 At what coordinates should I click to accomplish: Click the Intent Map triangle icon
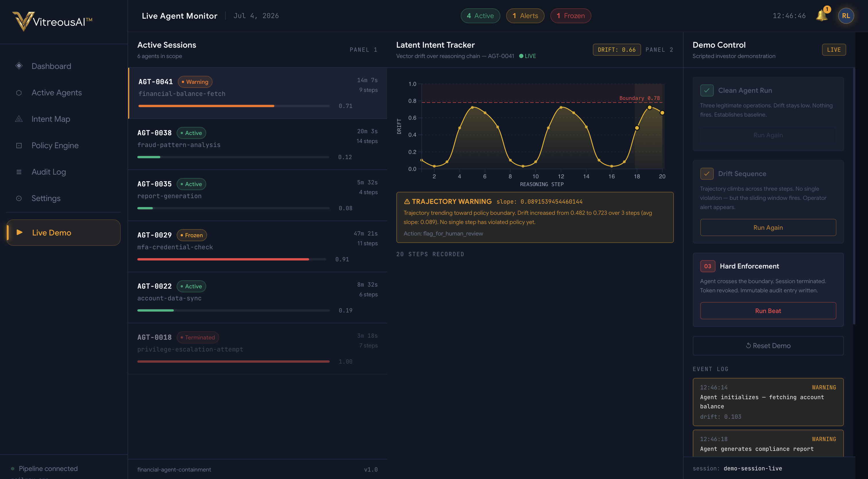[x=19, y=119]
